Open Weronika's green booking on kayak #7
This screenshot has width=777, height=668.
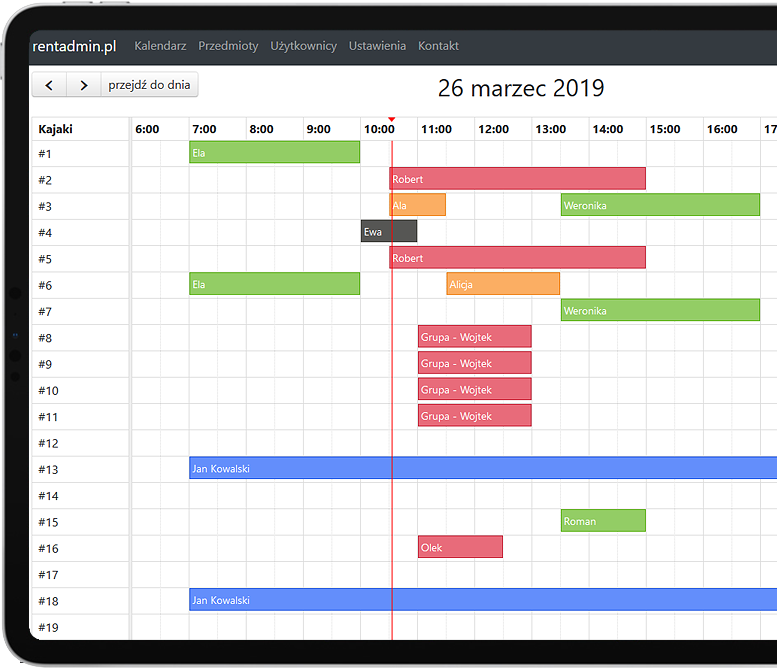[x=659, y=311]
